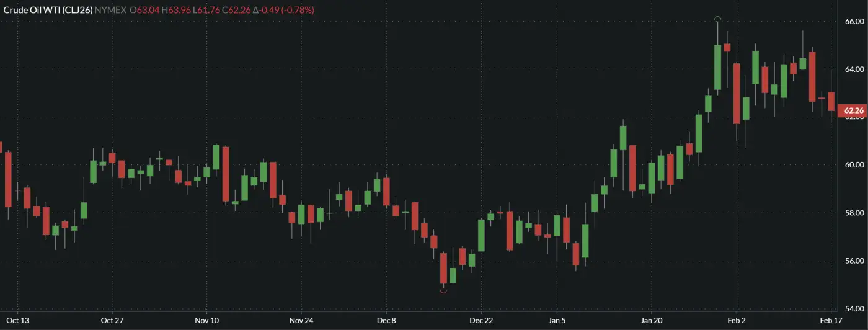Click the Oct 13 date label
The width and height of the screenshot is (868, 330).
click(17, 321)
